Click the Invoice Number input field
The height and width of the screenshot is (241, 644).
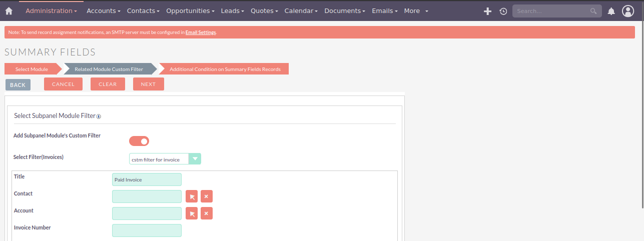[x=147, y=230]
